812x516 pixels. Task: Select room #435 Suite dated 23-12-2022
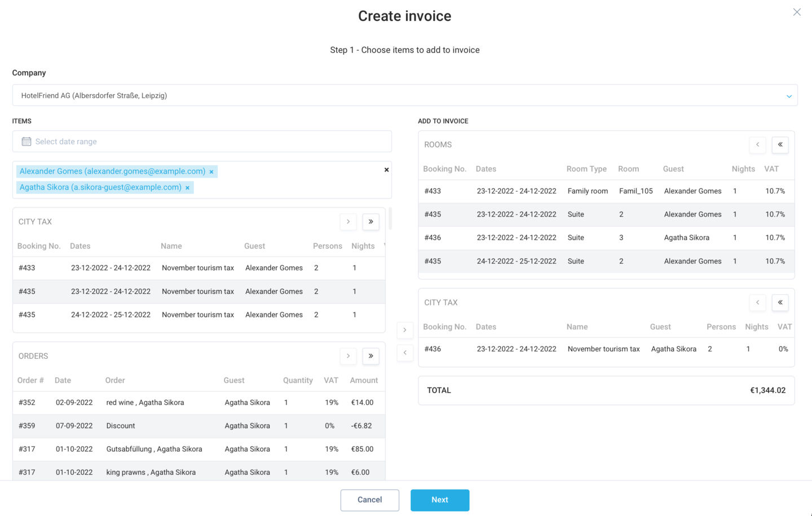point(606,214)
